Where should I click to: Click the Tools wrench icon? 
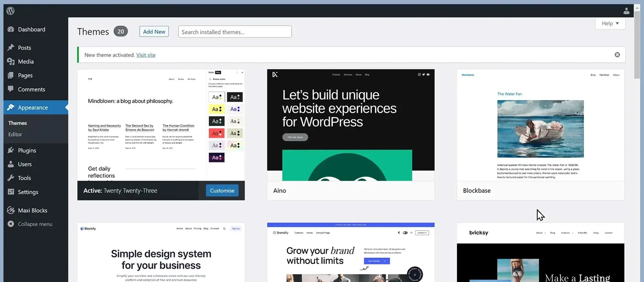tap(11, 178)
